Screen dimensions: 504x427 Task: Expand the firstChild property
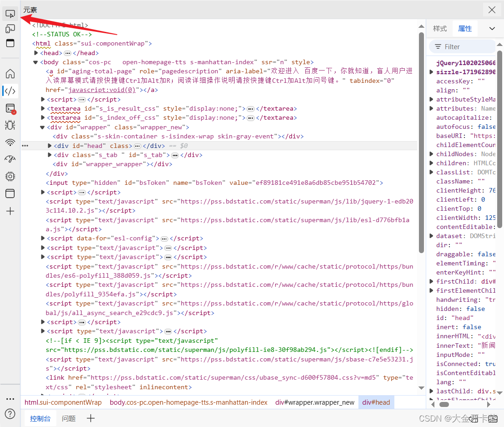[431, 282]
